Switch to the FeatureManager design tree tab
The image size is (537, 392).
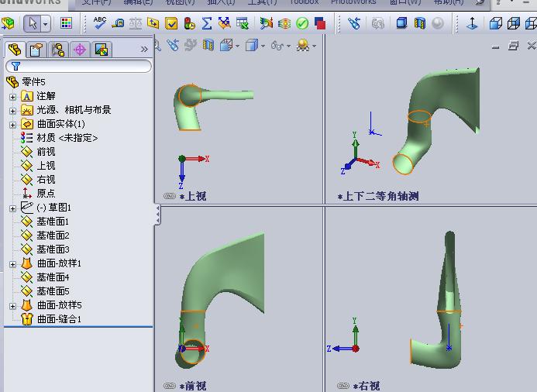pyautogui.click(x=15, y=50)
